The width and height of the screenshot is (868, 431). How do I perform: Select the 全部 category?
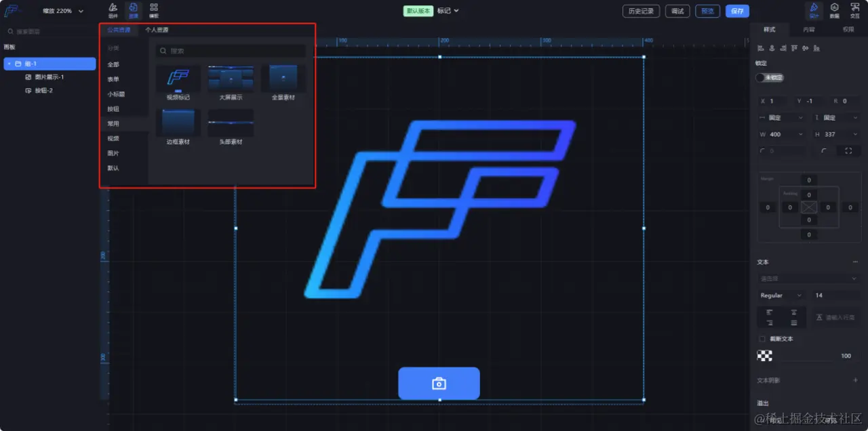pos(113,64)
